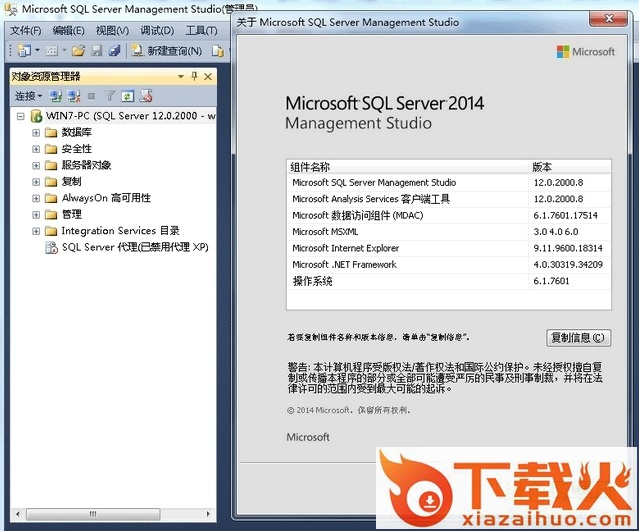The width and height of the screenshot is (639, 531).
Task: Open the 文件(F) menu
Action: (26, 31)
